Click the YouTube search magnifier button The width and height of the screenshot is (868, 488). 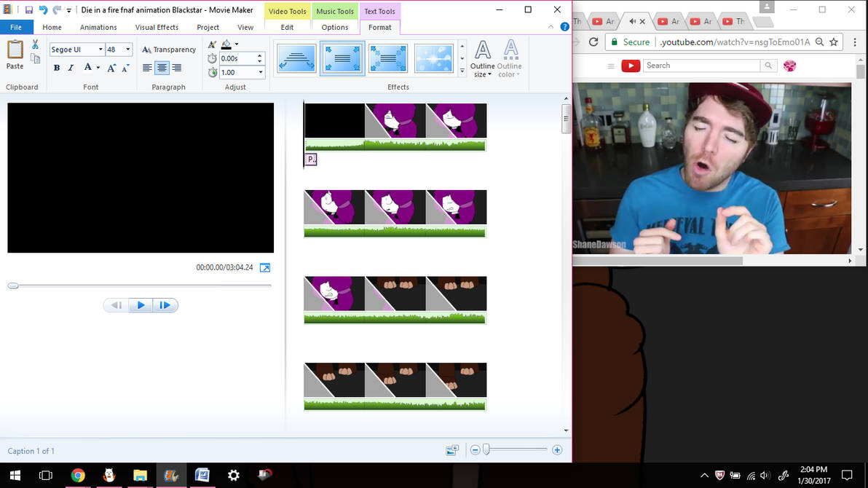(768, 66)
